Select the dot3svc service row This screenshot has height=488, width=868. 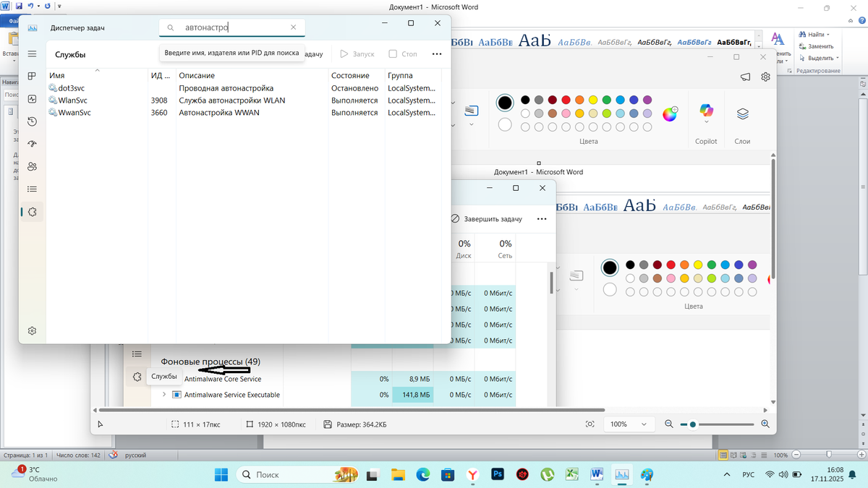tap(243, 88)
